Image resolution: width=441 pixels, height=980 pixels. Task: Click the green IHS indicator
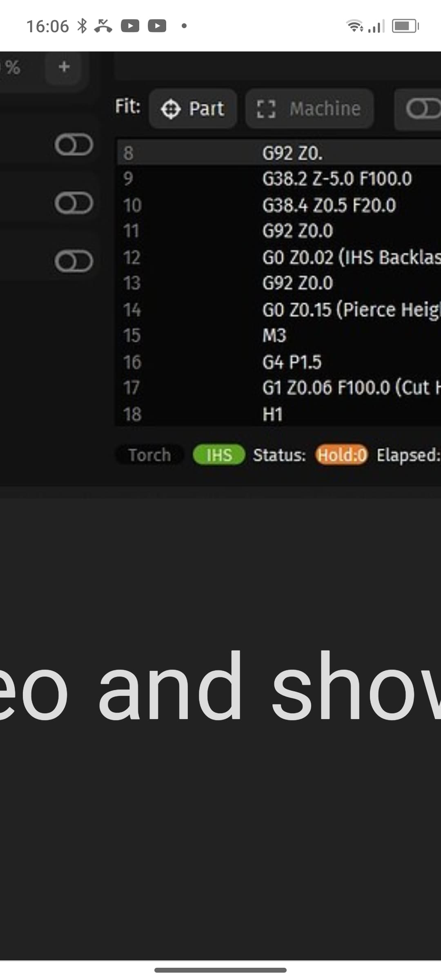219,455
